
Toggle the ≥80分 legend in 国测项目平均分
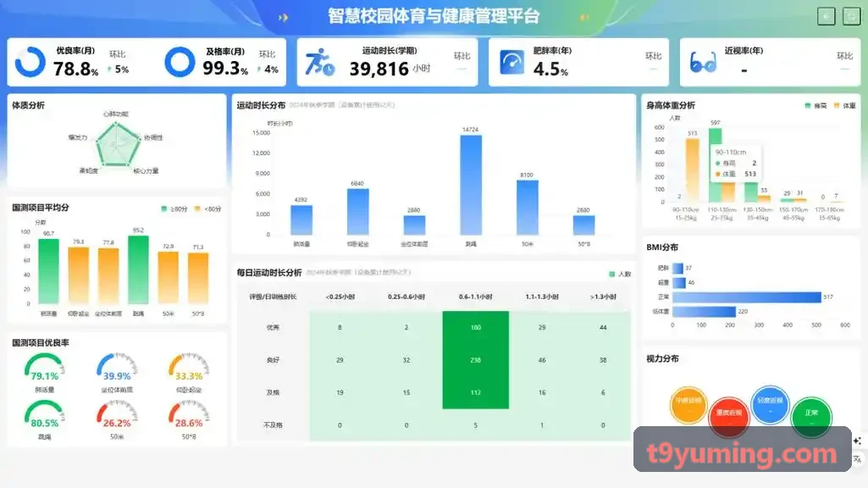174,208
